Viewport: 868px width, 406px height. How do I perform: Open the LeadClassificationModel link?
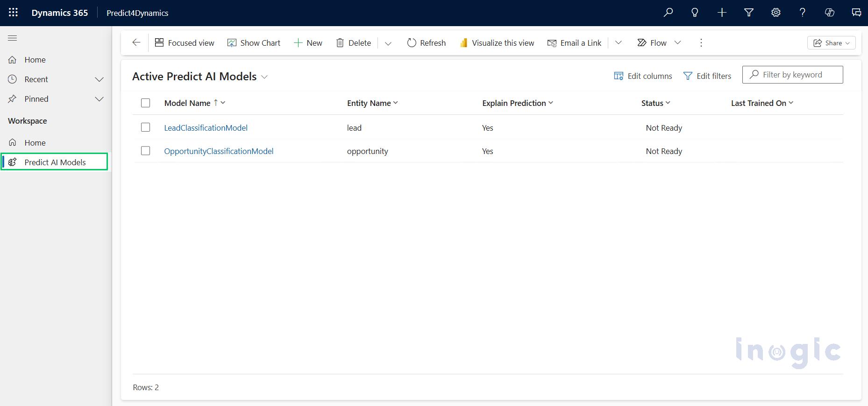coord(206,128)
